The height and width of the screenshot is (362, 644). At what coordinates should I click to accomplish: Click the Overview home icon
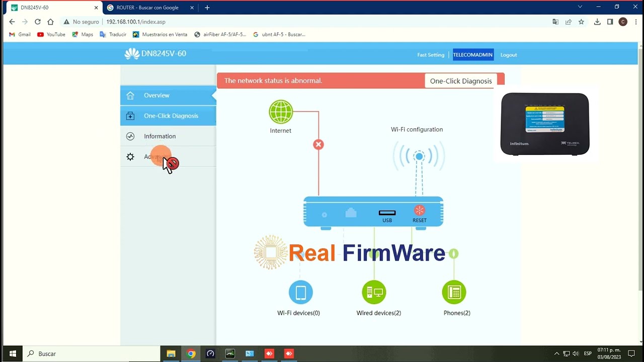pyautogui.click(x=130, y=96)
